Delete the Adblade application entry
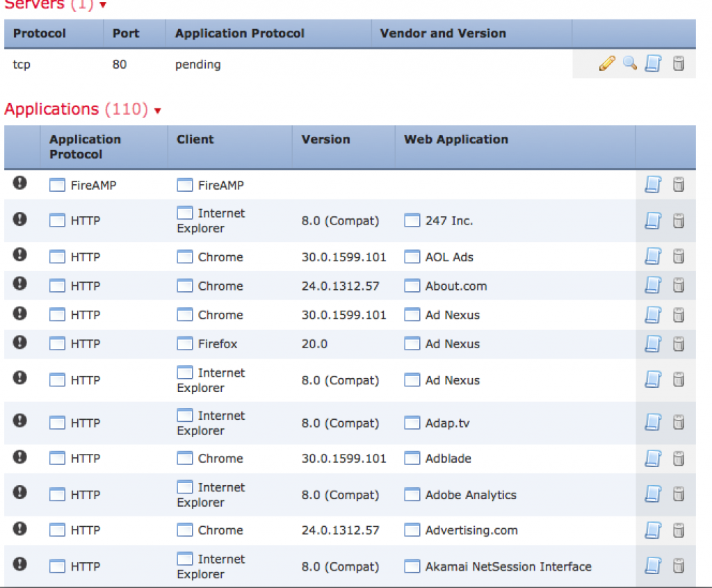This screenshot has width=712, height=588. pos(679,459)
